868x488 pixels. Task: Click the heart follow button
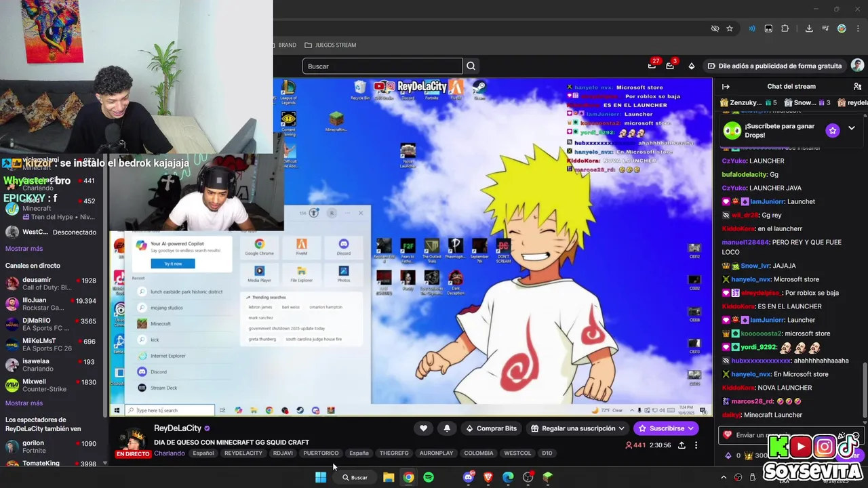tap(423, 428)
